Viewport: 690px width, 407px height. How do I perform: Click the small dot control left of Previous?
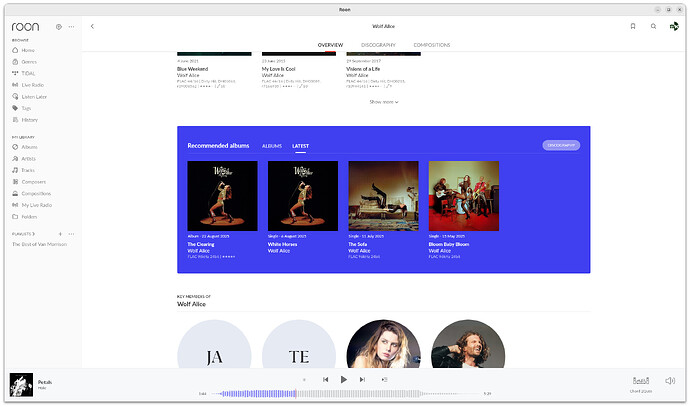[304, 380]
